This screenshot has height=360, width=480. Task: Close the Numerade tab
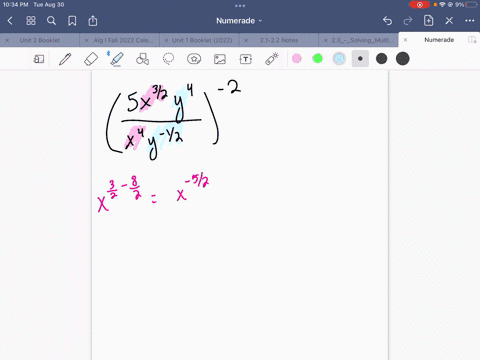tap(405, 40)
